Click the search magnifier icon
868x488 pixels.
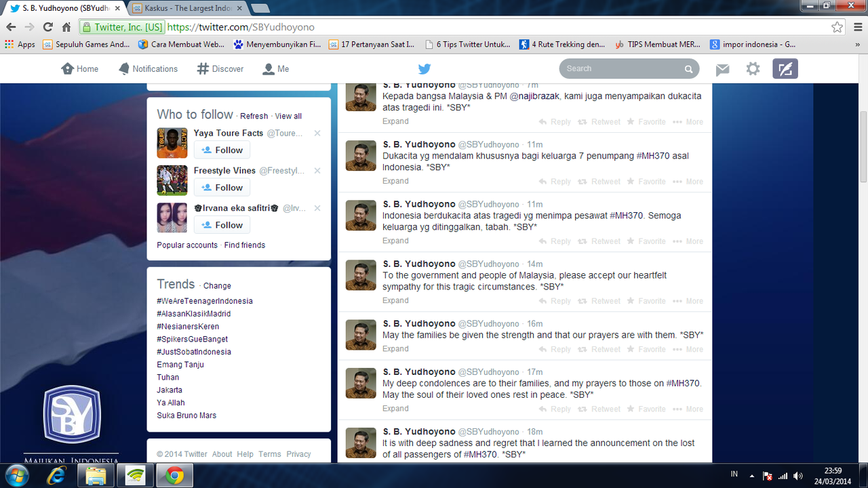pyautogui.click(x=688, y=69)
